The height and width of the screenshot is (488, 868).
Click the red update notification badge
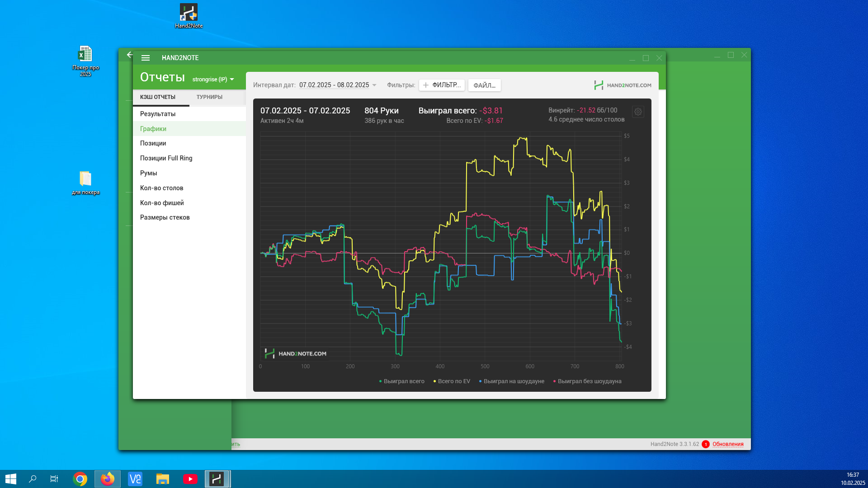pos(706,444)
